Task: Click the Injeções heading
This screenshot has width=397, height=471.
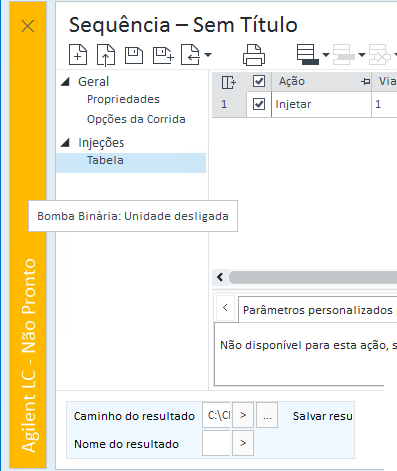Action: point(101,143)
